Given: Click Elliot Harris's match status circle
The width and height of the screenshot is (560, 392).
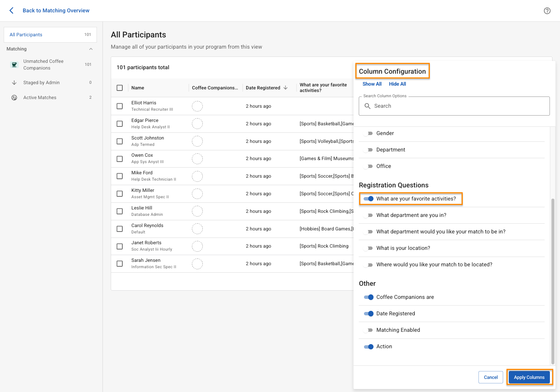Looking at the screenshot, I should pyautogui.click(x=197, y=106).
